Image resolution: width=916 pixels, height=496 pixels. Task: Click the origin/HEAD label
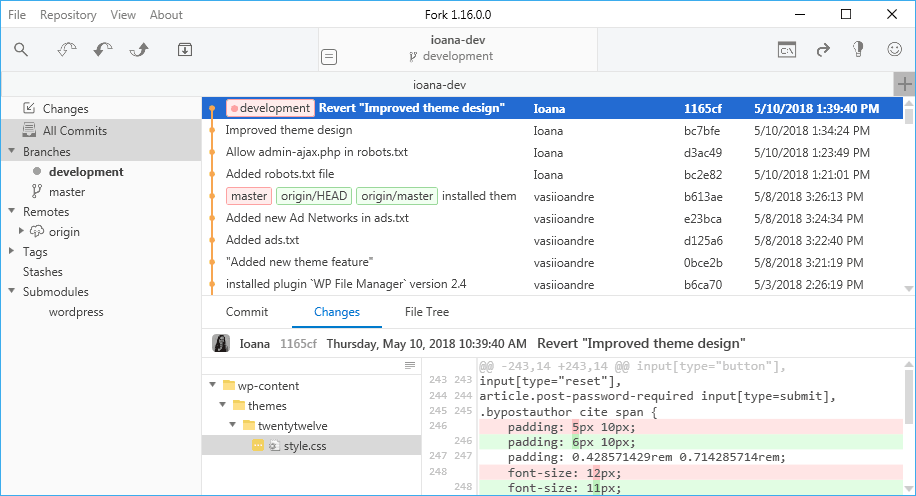click(x=314, y=196)
